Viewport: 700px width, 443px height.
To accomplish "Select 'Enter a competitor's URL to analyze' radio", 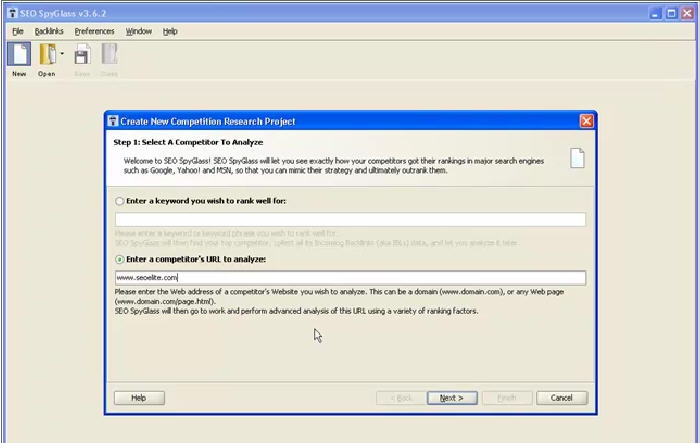I will tap(120, 259).
